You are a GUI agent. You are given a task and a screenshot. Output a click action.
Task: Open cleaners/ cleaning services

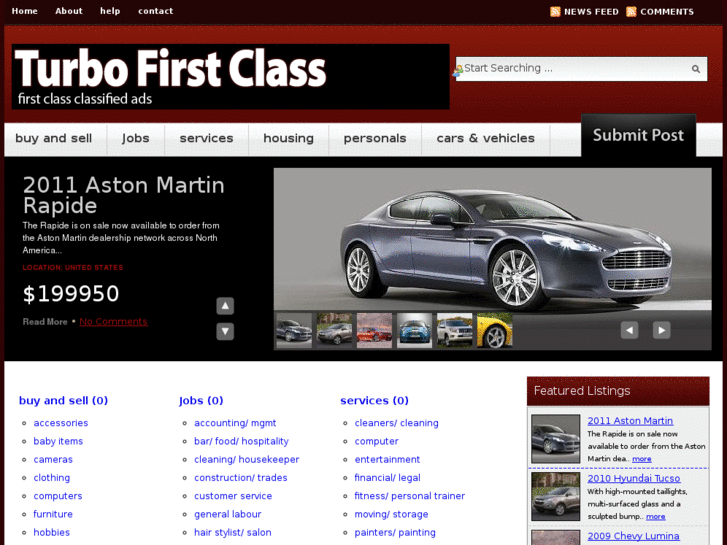tap(396, 423)
